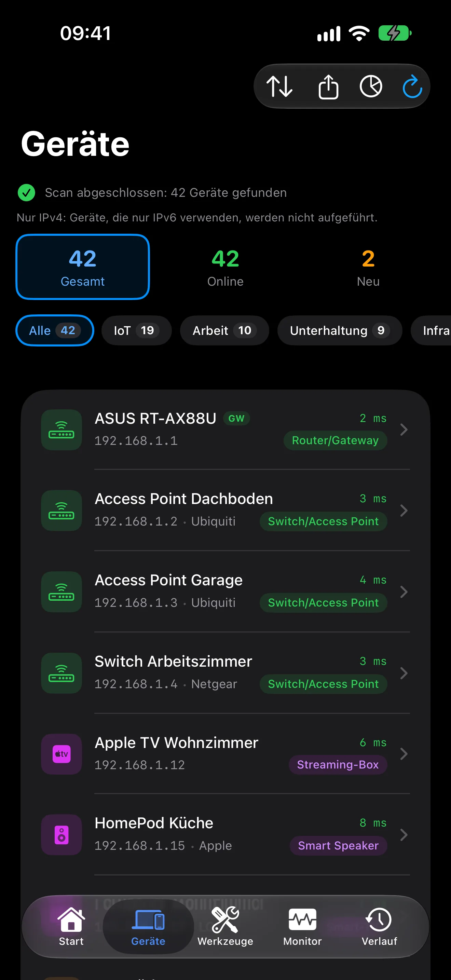Tap the Access Point Garage device icon
451x980 pixels.
pyautogui.click(x=61, y=591)
